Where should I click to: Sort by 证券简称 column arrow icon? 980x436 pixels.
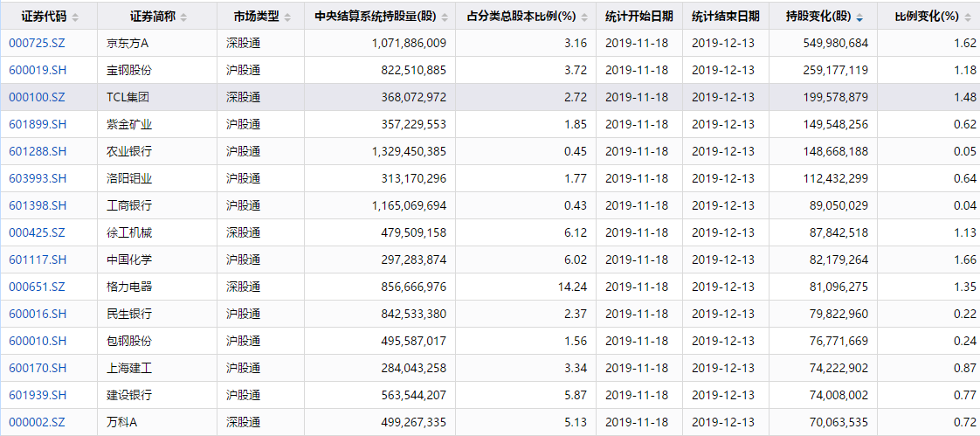coord(183,17)
